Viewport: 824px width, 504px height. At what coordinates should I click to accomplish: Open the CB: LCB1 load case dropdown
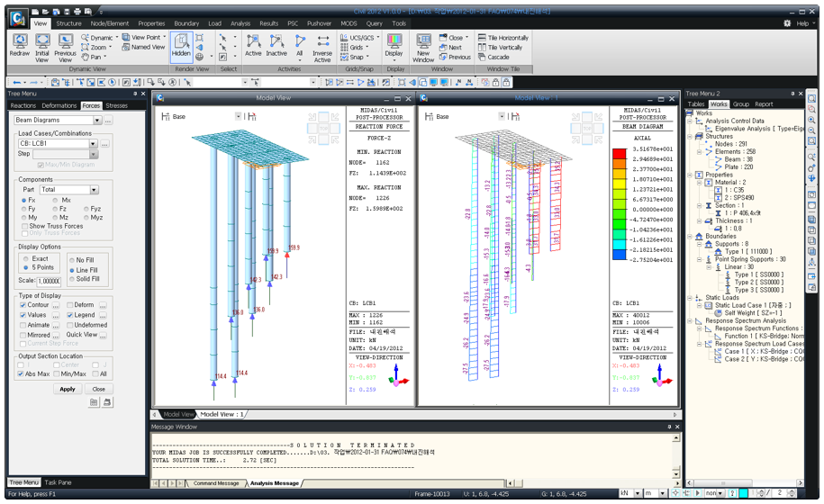(93, 143)
